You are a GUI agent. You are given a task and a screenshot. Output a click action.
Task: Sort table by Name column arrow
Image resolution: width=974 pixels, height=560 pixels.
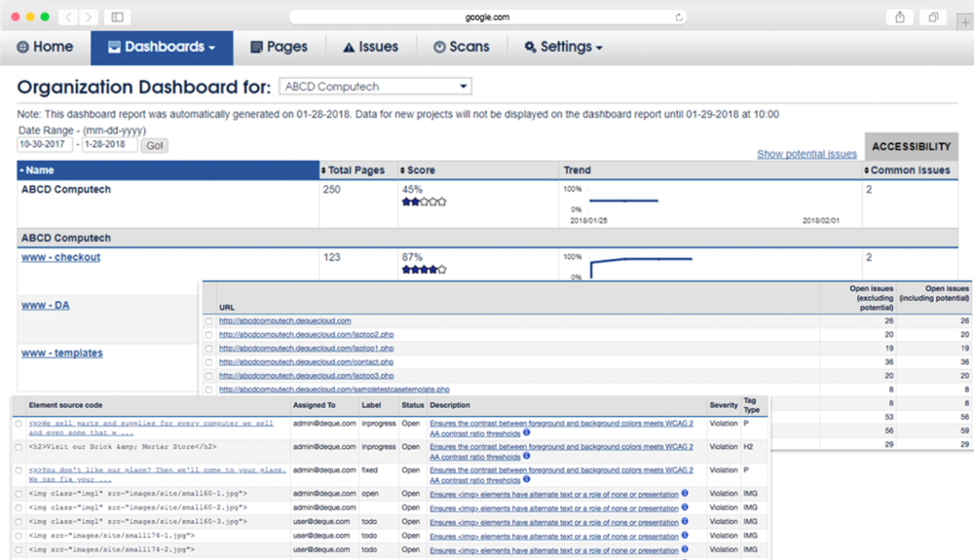pos(21,170)
